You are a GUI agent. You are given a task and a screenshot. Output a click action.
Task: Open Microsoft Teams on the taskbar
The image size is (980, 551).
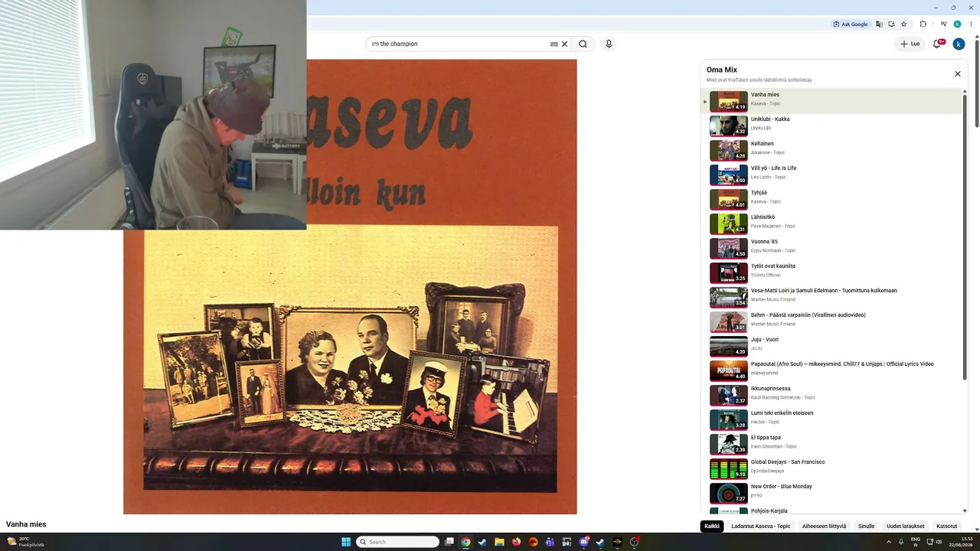click(x=550, y=542)
